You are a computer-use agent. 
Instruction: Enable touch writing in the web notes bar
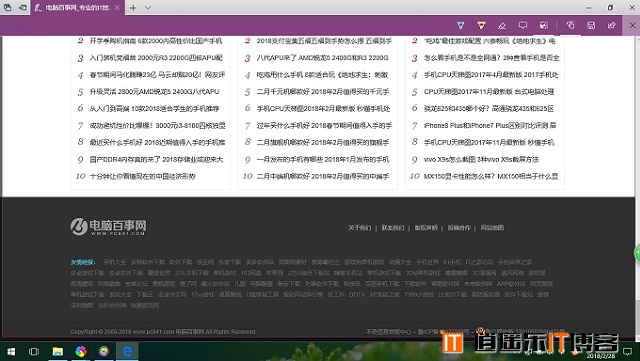point(570,25)
